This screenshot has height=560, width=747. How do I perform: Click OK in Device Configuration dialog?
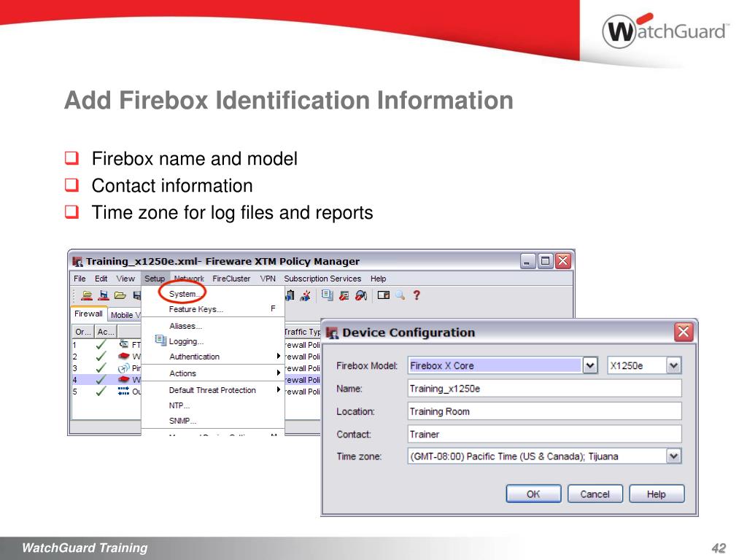pyautogui.click(x=533, y=494)
